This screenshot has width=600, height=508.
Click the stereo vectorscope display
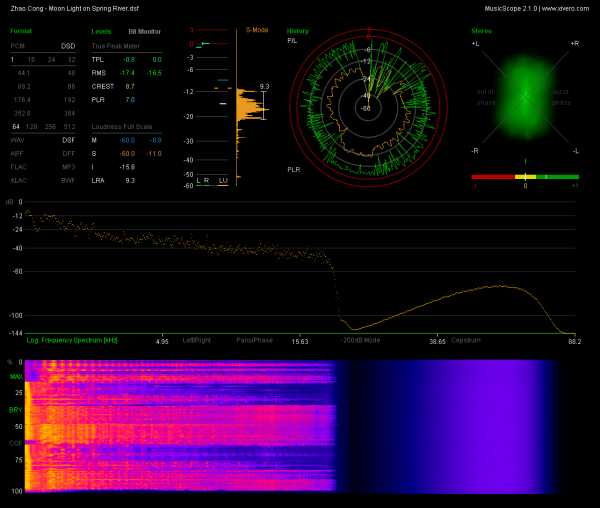coord(525,98)
